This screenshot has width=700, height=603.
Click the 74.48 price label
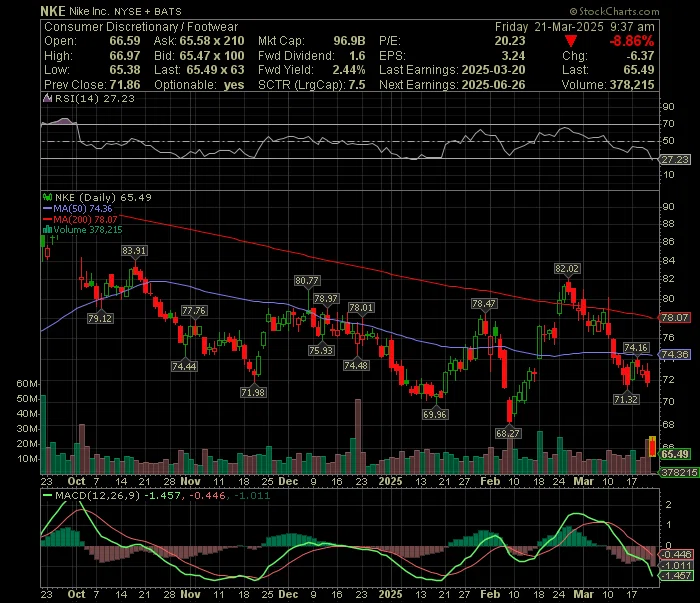pyautogui.click(x=356, y=366)
